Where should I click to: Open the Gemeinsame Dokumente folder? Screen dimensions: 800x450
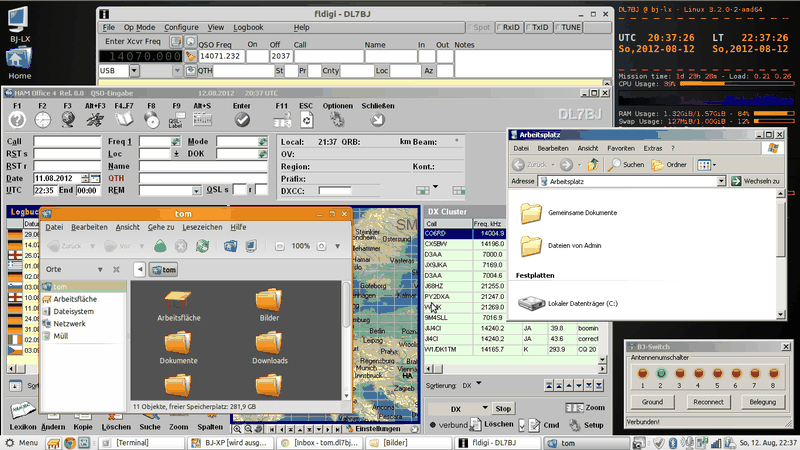pyautogui.click(x=568, y=213)
